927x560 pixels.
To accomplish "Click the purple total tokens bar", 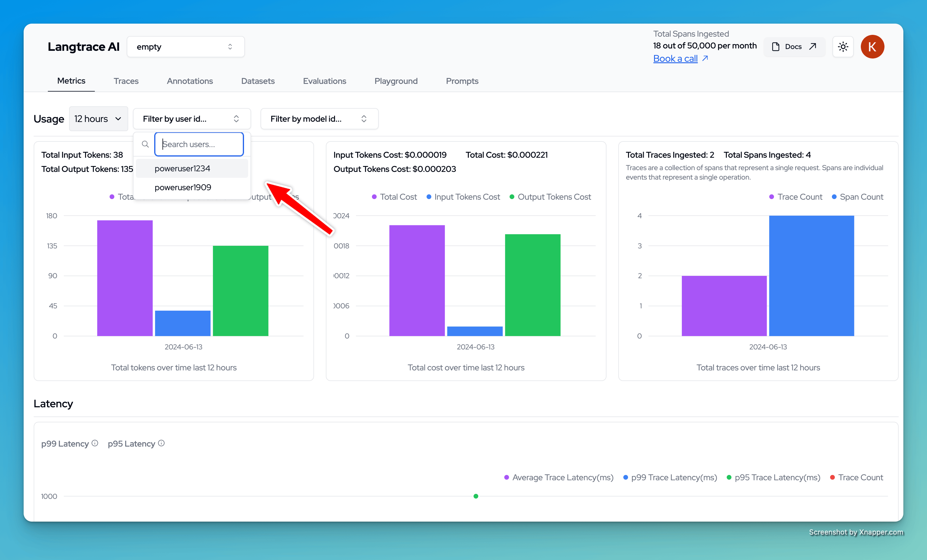I will coord(125,278).
